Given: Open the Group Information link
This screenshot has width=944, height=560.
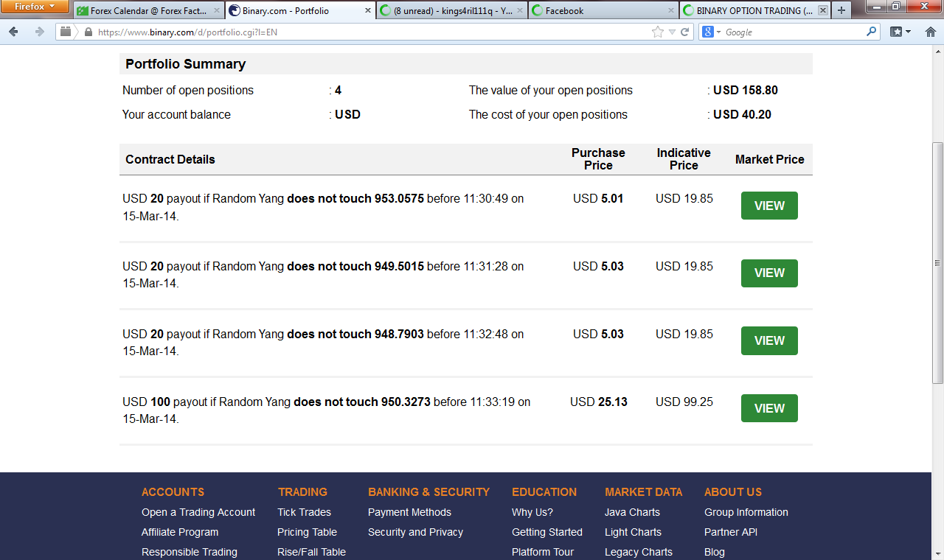Looking at the screenshot, I should 746,512.
